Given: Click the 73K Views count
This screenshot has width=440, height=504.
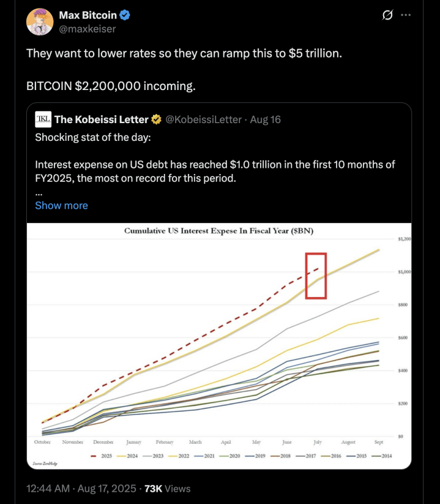Looking at the screenshot, I should 167,489.
